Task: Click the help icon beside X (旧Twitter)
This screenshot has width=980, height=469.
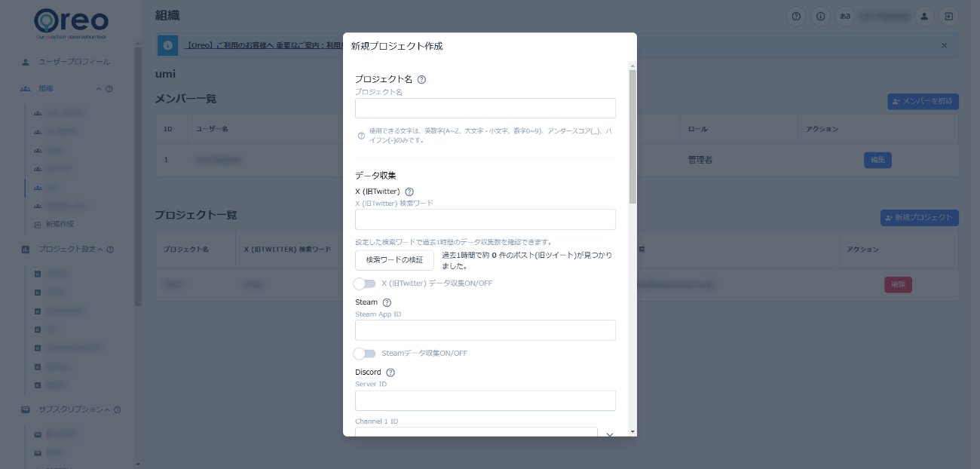Action: click(x=409, y=192)
